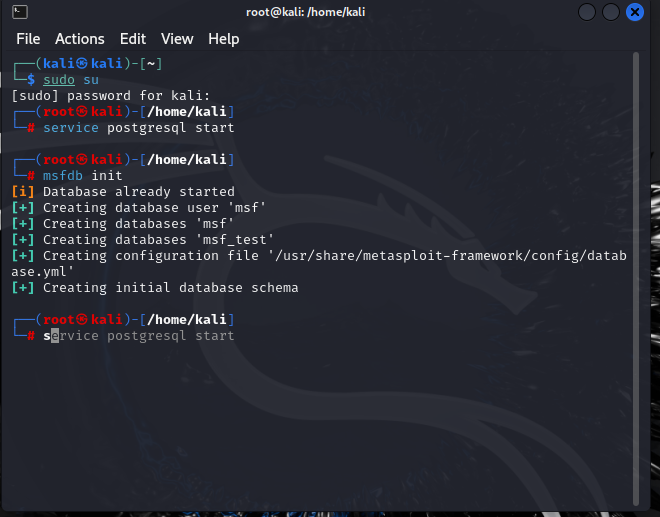
Task: Click the "Creating database user 'msf'" line
Action: [138, 208]
